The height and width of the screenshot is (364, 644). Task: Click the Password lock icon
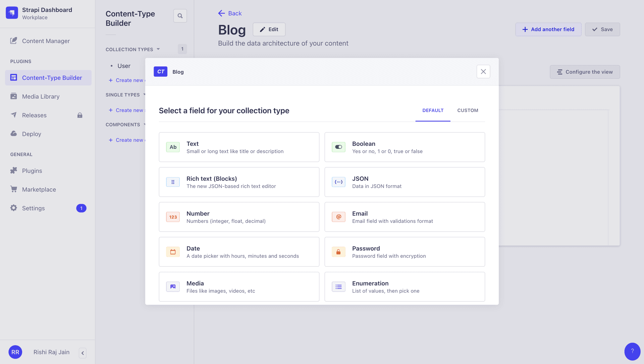pos(338,252)
